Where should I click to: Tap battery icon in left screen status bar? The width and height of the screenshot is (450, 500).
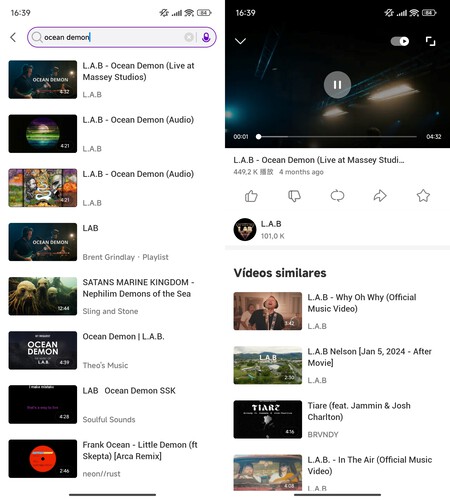click(204, 13)
